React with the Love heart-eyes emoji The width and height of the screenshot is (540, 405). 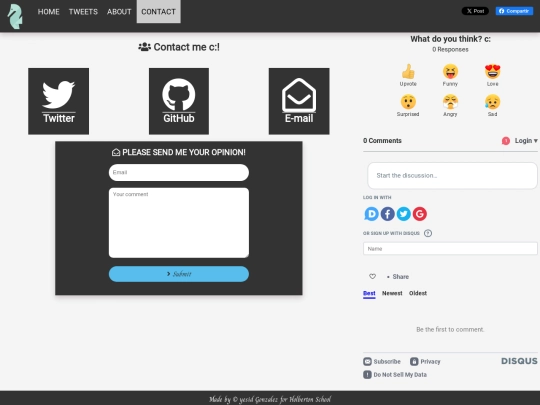(x=492, y=72)
